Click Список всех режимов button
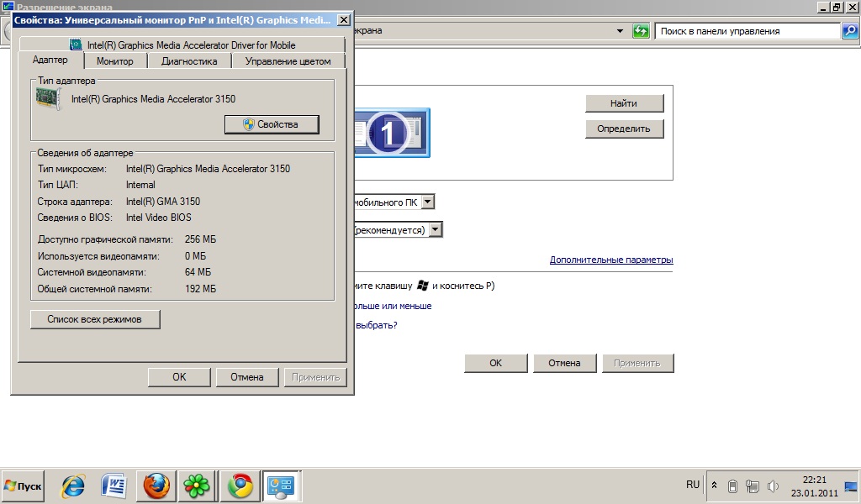 click(x=95, y=319)
